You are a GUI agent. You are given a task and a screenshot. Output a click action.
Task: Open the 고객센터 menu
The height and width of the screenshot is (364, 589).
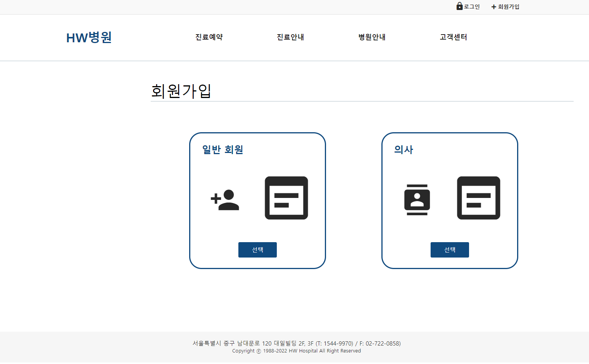pos(453,37)
